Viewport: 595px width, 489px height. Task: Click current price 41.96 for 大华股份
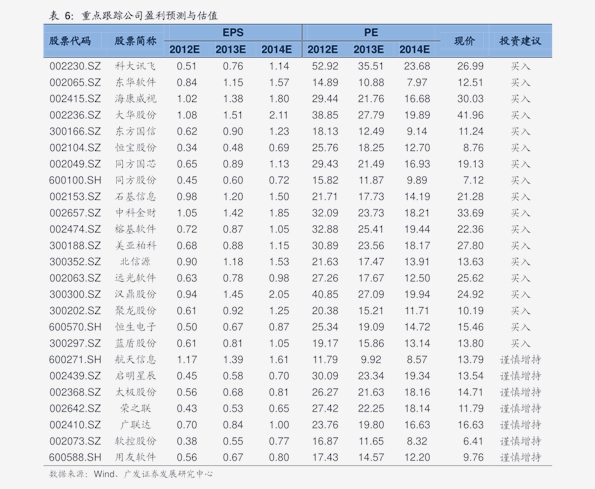pos(470,115)
